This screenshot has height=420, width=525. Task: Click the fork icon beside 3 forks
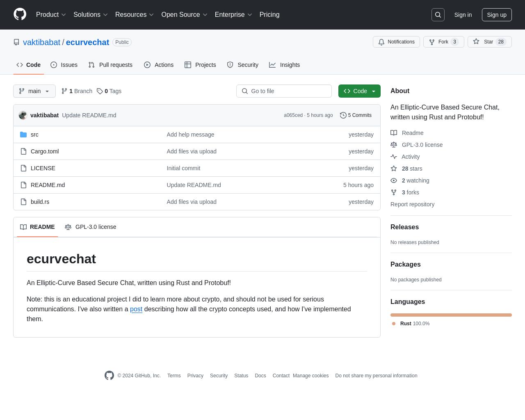coord(394,192)
